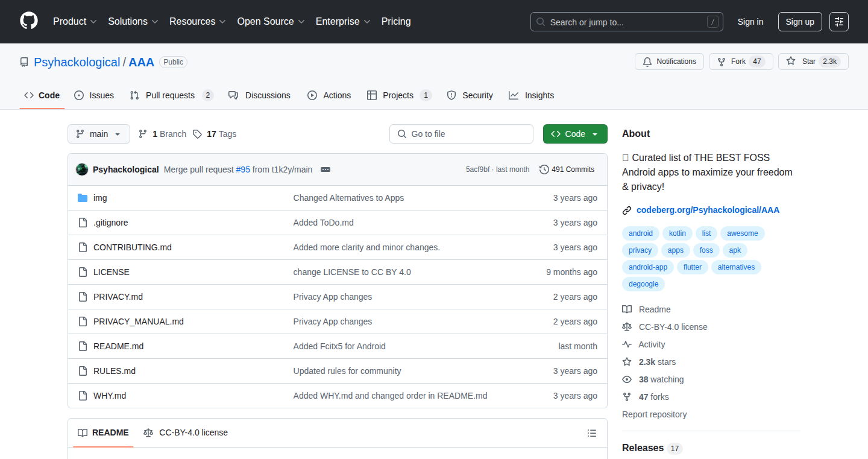The height and width of the screenshot is (459, 868).
Task: Open the CONTRIBUTING.md file
Action: click(133, 247)
